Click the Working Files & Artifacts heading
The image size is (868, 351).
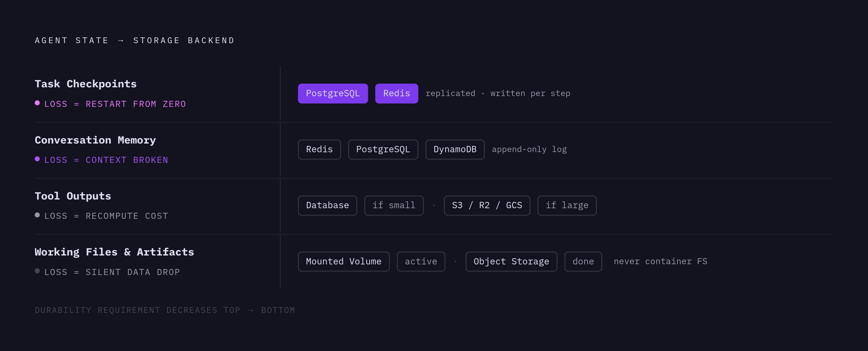click(114, 252)
